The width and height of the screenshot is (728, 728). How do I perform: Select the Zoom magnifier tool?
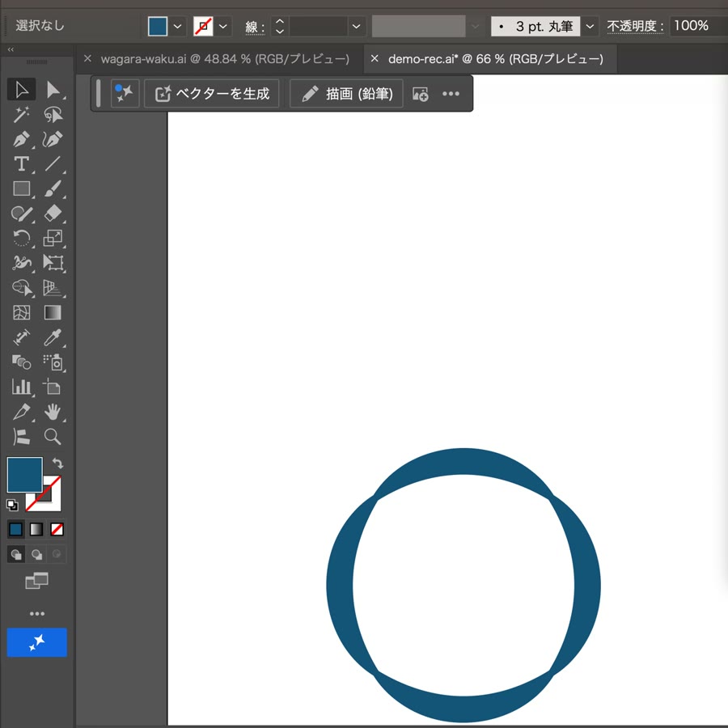coord(53,437)
